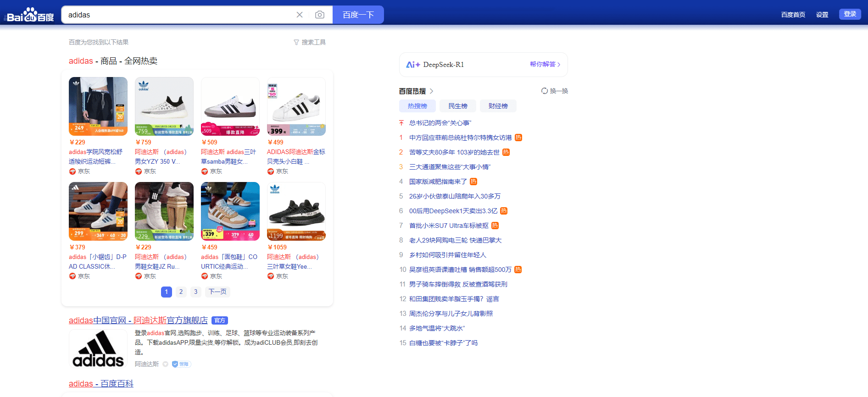Open 吴彦祖英语课遭吐槽 销售额超500万

[460, 270]
